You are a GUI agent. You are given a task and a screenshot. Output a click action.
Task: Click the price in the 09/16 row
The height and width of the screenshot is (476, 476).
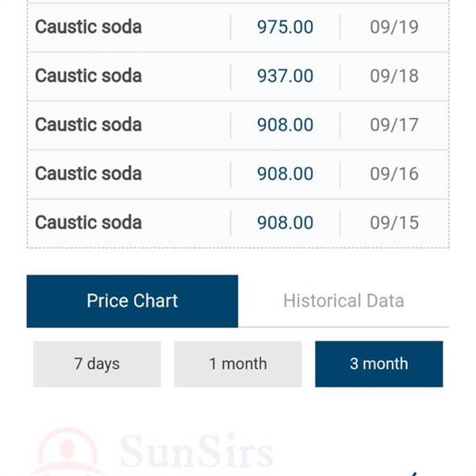pyautogui.click(x=285, y=174)
